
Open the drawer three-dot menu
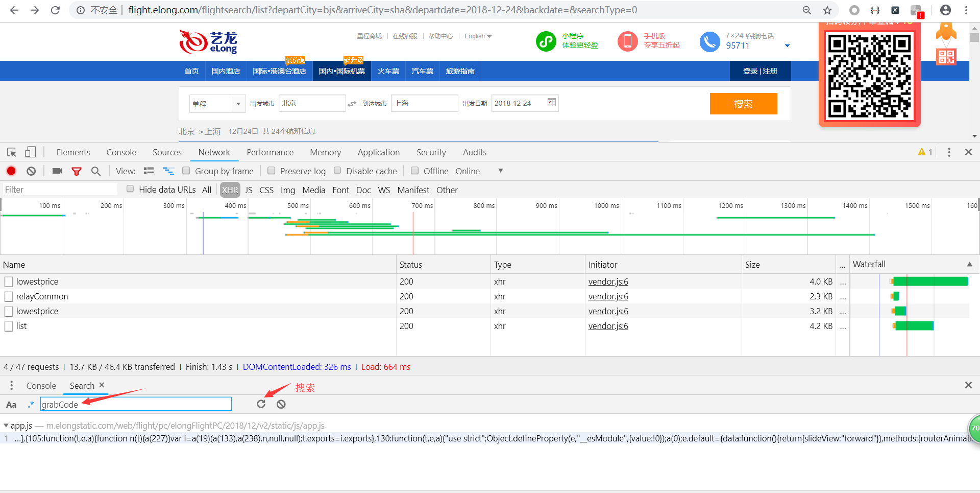coord(11,385)
